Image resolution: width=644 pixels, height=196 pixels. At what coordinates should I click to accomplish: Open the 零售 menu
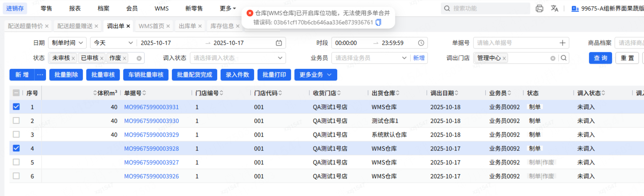pyautogui.click(x=46, y=9)
